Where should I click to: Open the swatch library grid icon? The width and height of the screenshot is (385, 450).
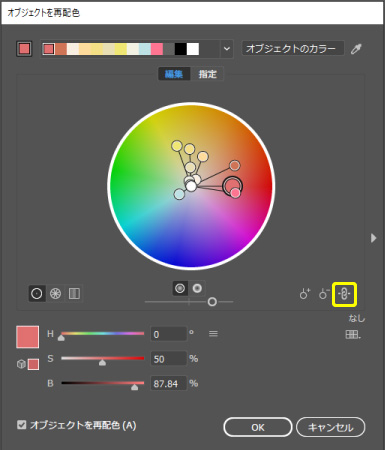click(x=353, y=334)
